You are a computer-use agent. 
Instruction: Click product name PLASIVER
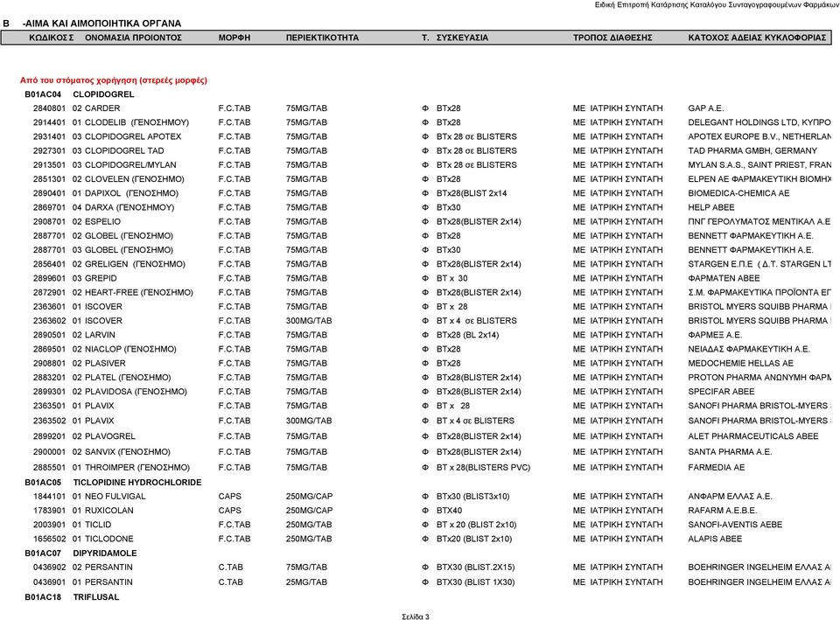[105, 363]
